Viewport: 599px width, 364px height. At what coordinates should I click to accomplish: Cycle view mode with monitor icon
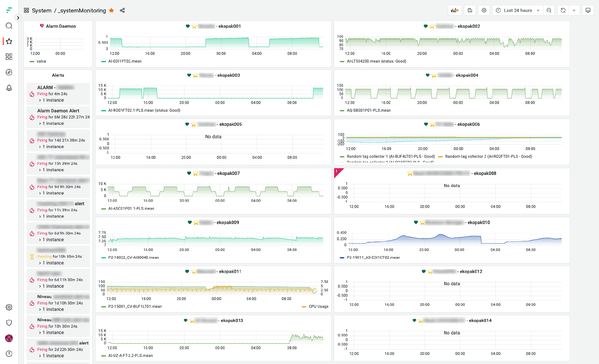point(588,10)
